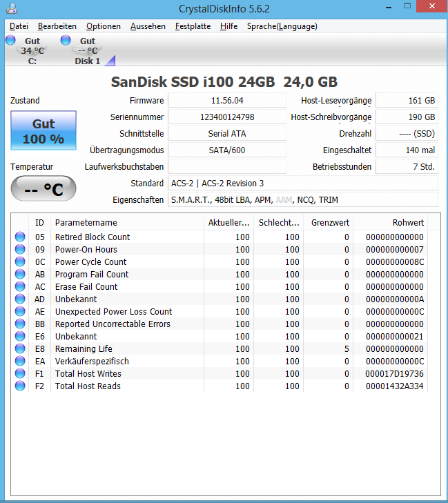
Task: Click the Zustand label
Action: tap(25, 101)
